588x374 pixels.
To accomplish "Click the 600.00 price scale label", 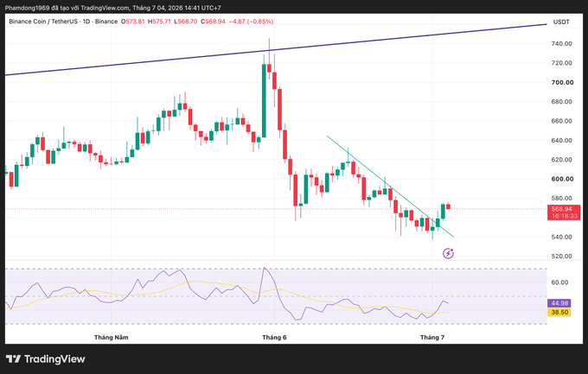I will coord(562,179).
